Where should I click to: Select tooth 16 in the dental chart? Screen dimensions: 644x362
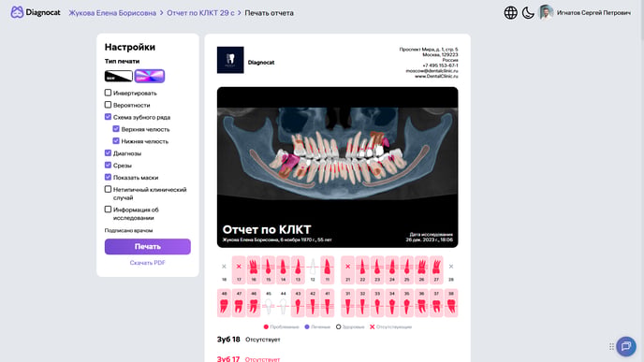(254, 269)
